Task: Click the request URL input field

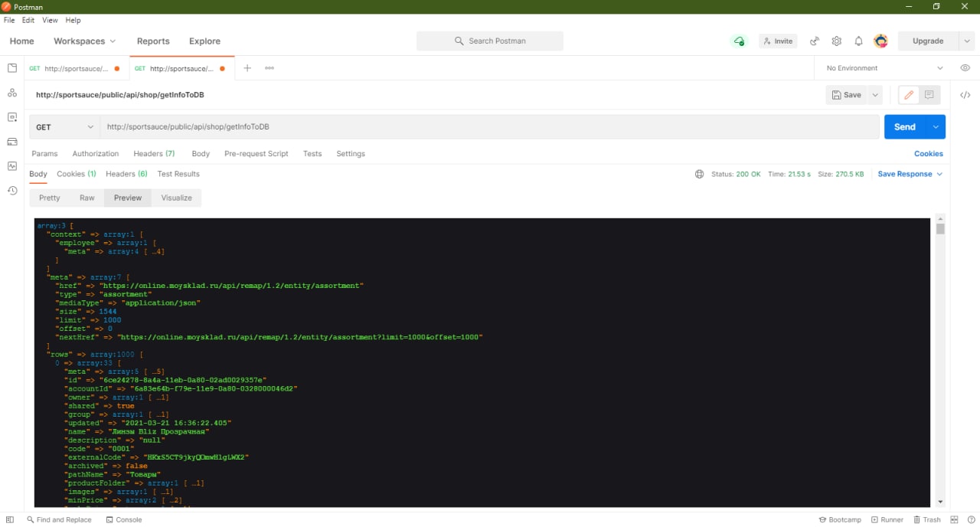Action: [x=490, y=127]
